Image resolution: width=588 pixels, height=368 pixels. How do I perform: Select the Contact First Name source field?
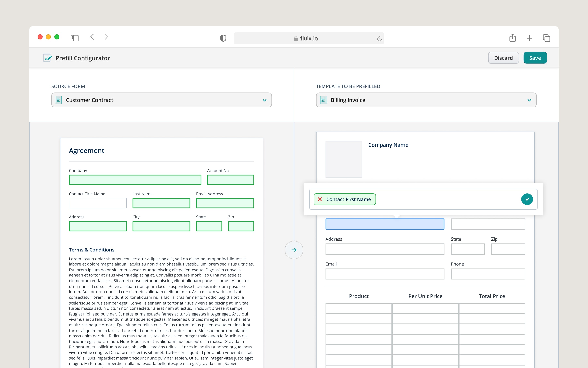pyautogui.click(x=98, y=203)
